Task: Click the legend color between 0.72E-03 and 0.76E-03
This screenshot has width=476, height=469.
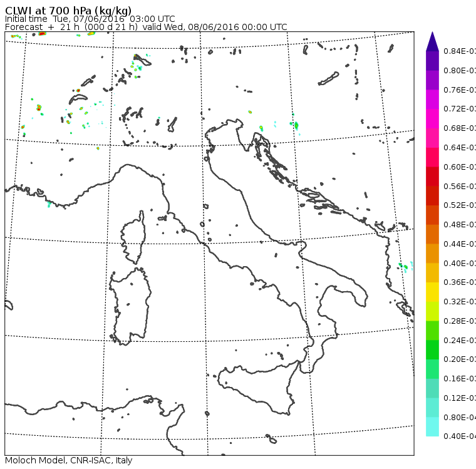Action: point(432,100)
